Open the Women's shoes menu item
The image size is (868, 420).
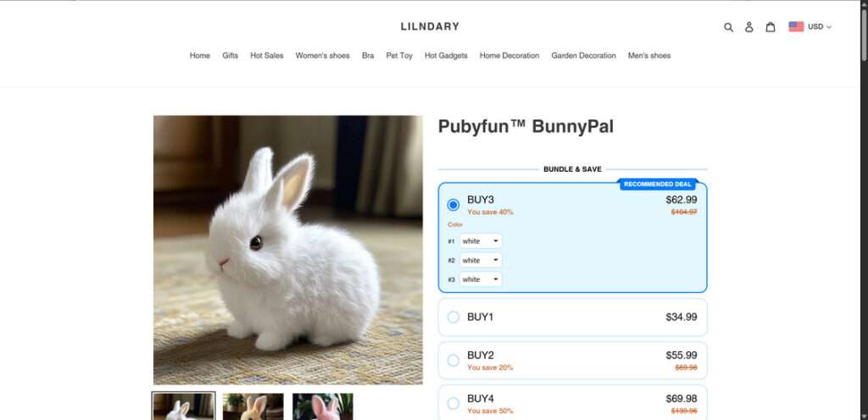coord(323,55)
